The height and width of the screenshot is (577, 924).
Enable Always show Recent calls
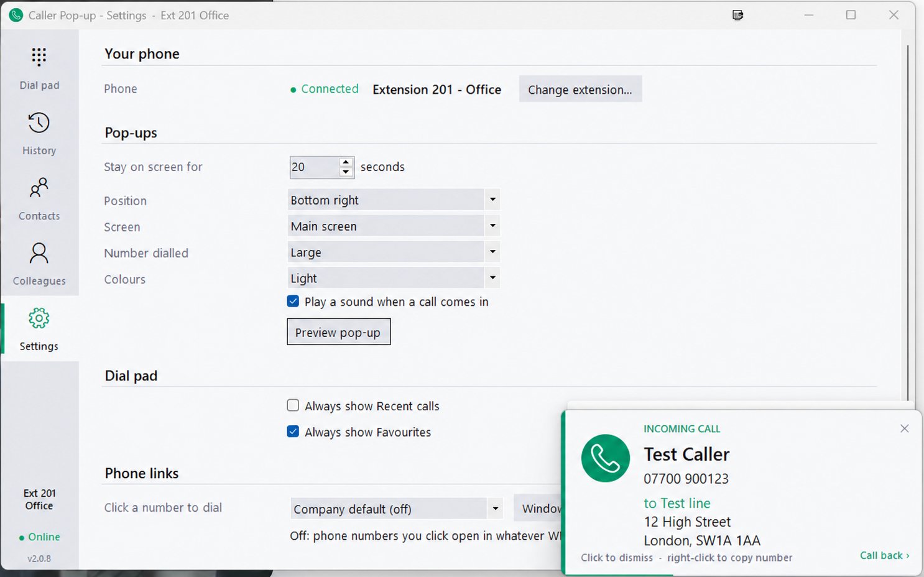(x=293, y=405)
